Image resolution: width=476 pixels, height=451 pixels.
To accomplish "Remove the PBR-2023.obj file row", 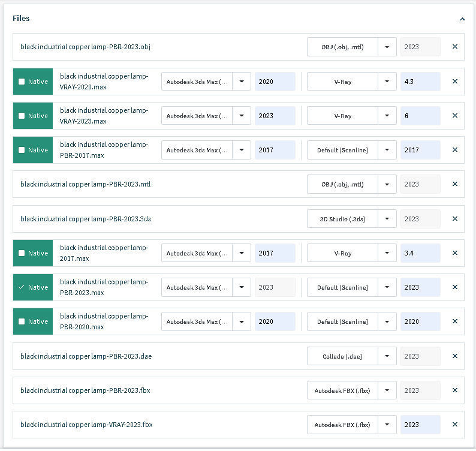I will coord(455,47).
